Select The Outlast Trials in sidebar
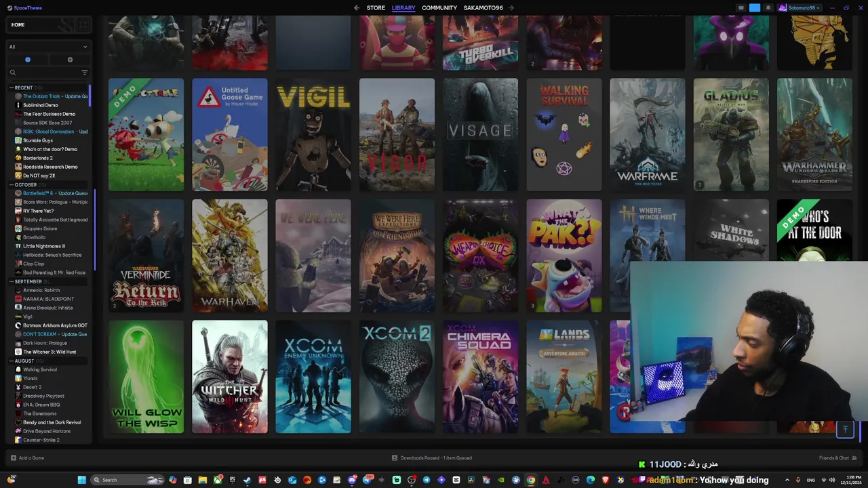This screenshot has height=488, width=868. [x=51, y=96]
